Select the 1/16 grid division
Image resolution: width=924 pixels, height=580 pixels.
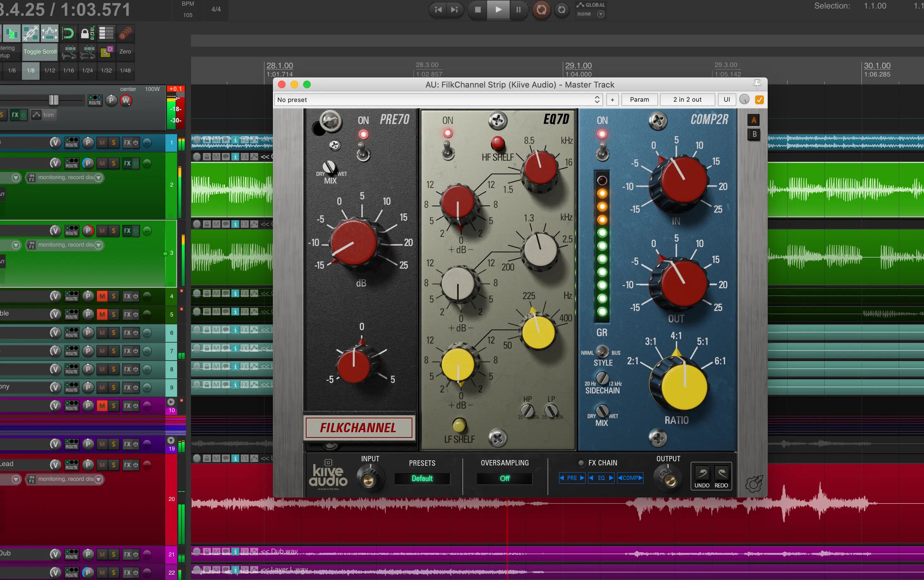[x=68, y=71]
